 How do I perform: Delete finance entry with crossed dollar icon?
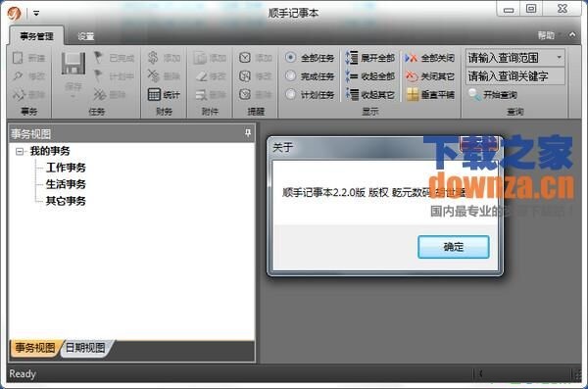point(153,76)
